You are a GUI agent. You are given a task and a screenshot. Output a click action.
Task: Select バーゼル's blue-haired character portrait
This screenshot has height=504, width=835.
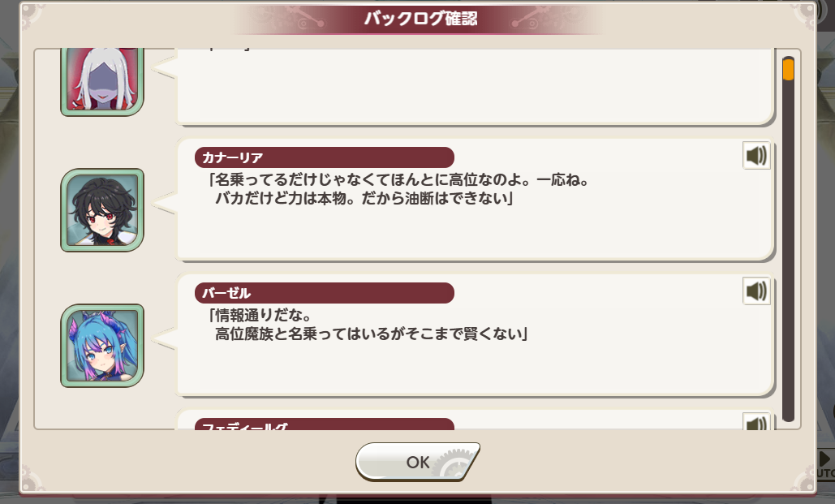[x=102, y=345]
